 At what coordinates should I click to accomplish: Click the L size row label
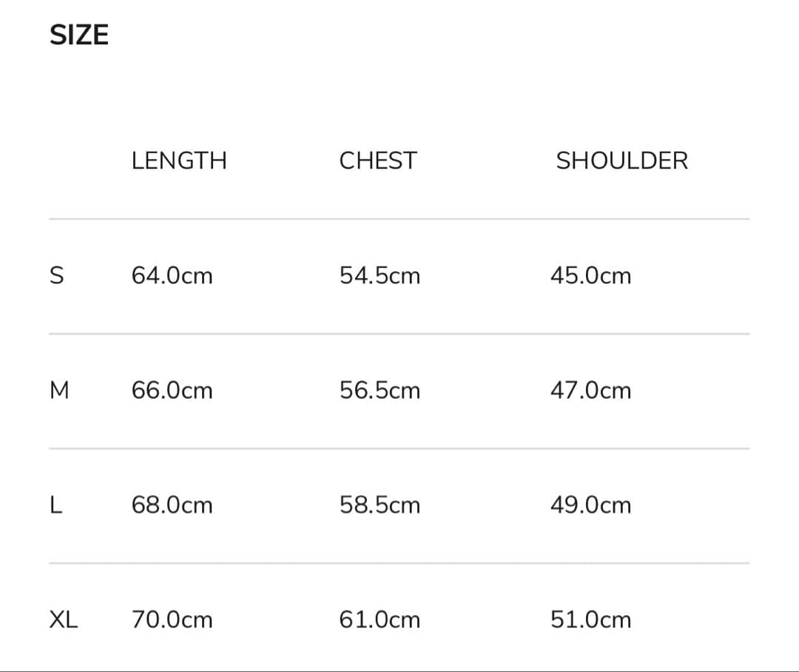pos(54,505)
